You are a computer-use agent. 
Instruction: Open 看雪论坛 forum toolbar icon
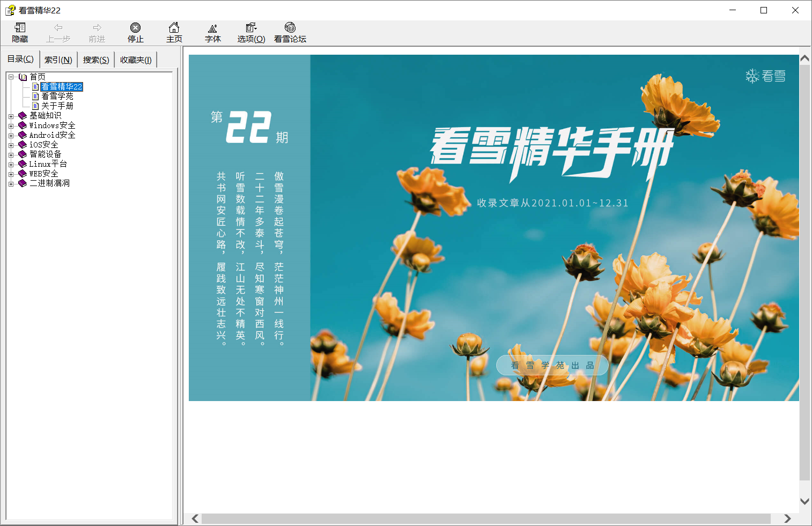[x=290, y=28]
